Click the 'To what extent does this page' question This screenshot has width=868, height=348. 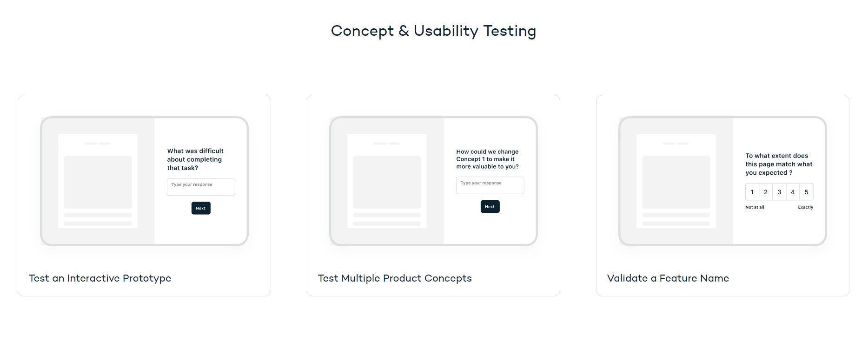click(779, 164)
